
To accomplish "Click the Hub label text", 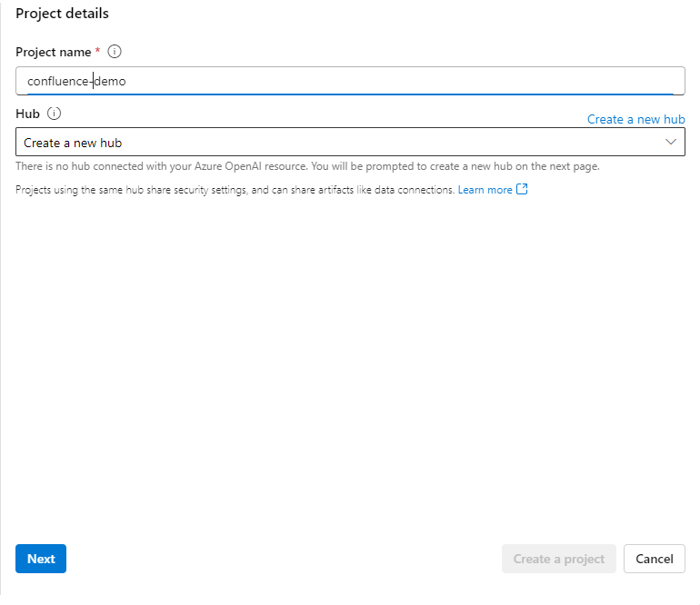I will [27, 114].
